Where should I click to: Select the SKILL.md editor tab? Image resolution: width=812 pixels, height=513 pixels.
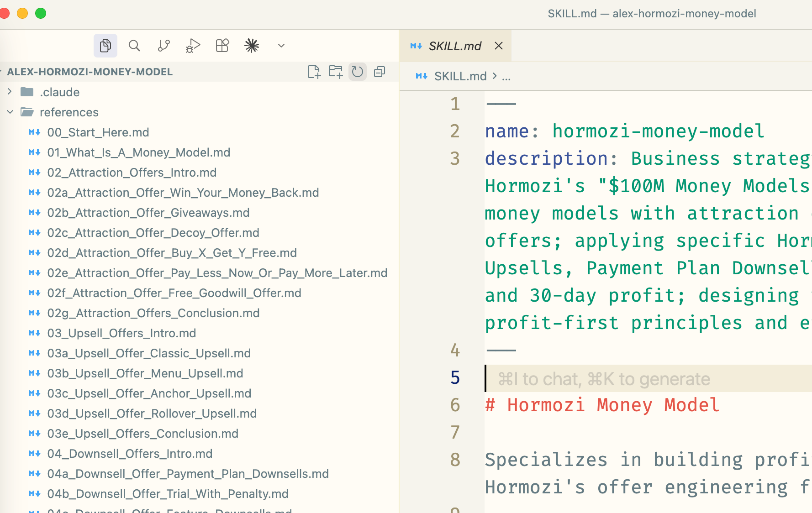point(454,46)
